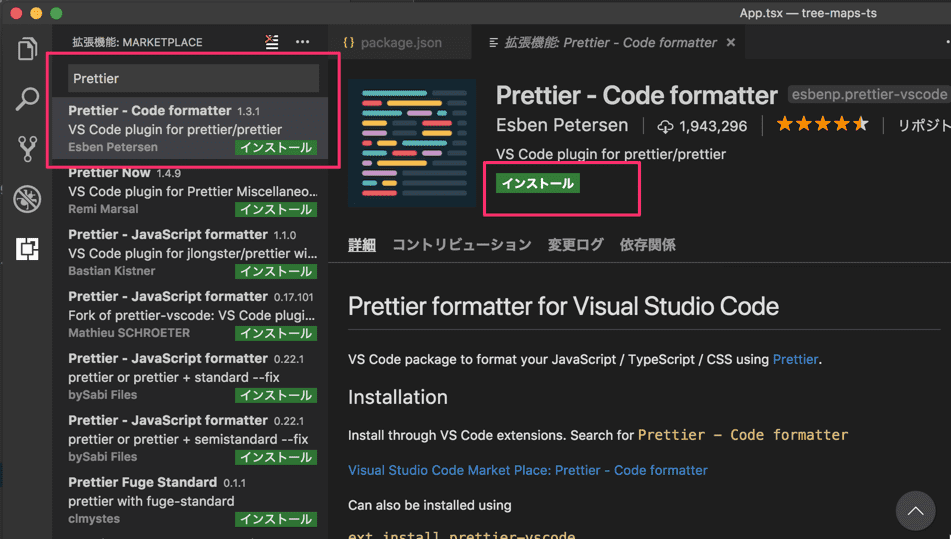Click the green zoom window button

pyautogui.click(x=56, y=13)
